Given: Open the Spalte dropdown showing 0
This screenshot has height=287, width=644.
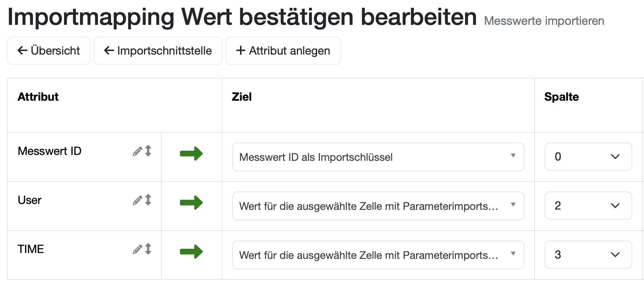Looking at the screenshot, I should 588,157.
